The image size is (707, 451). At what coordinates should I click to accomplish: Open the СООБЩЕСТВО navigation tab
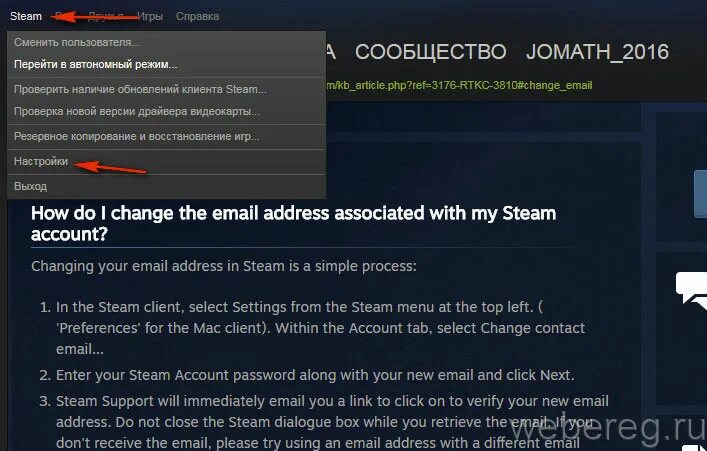[430, 52]
